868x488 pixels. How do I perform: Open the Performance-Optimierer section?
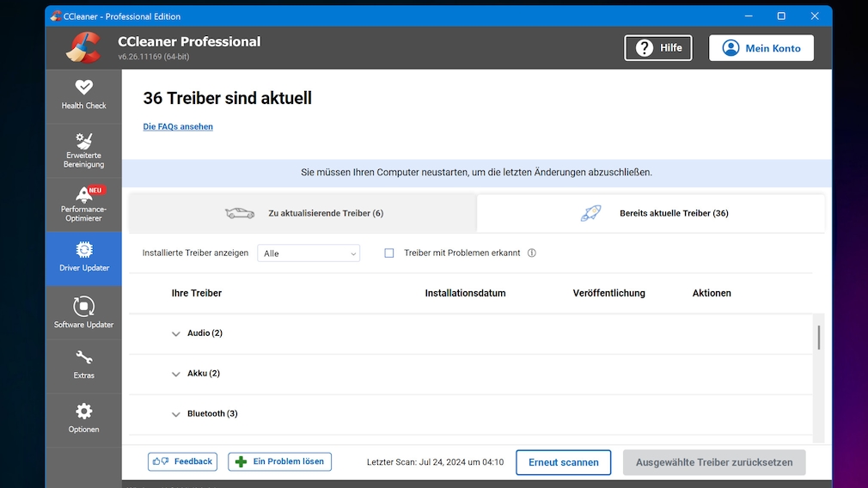click(83, 204)
